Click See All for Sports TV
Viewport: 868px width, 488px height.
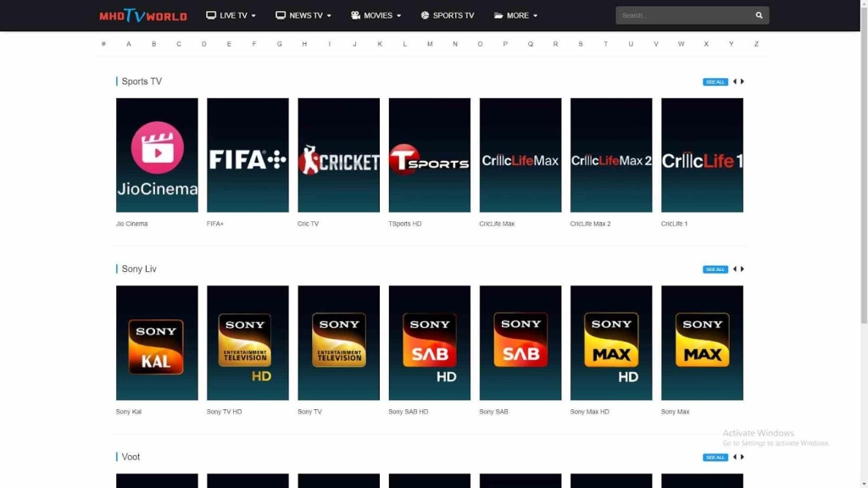715,82
